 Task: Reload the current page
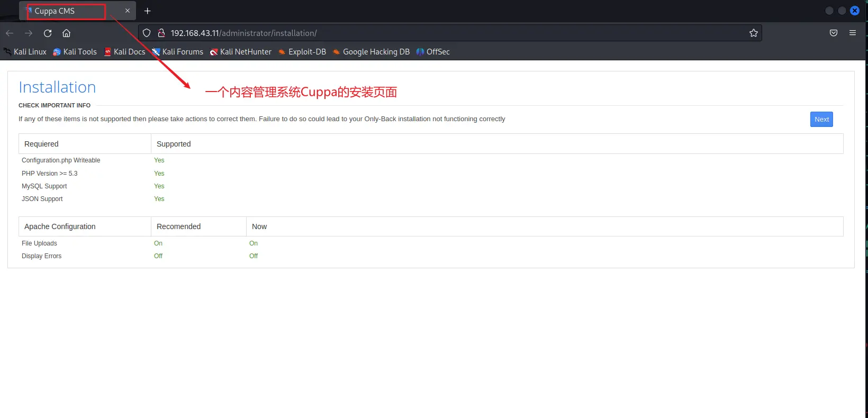(x=48, y=33)
